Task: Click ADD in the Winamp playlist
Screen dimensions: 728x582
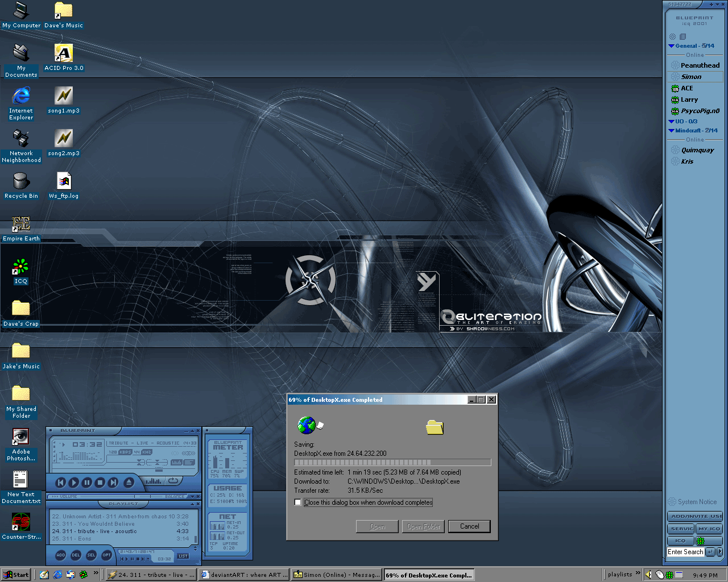Action: pos(61,555)
